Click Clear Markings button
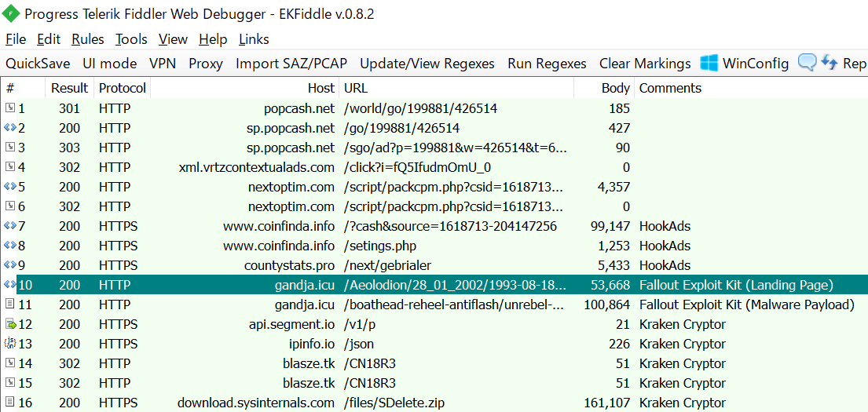 click(x=645, y=64)
